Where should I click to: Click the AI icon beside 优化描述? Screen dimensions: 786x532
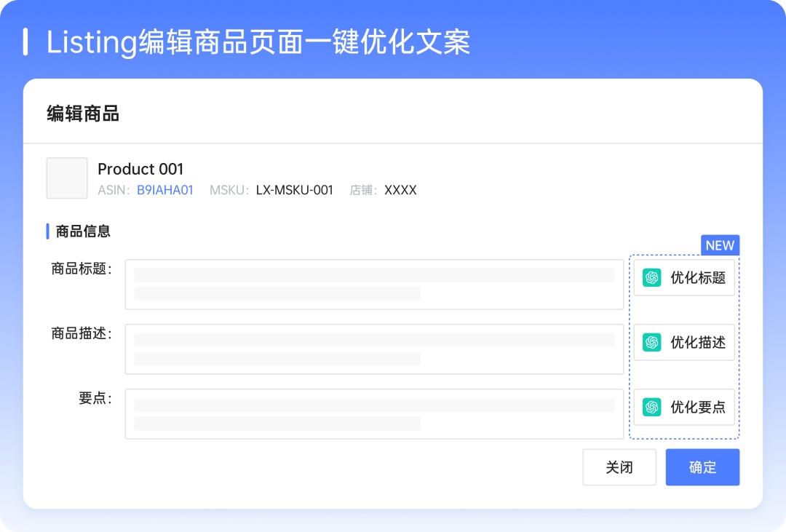tap(651, 342)
